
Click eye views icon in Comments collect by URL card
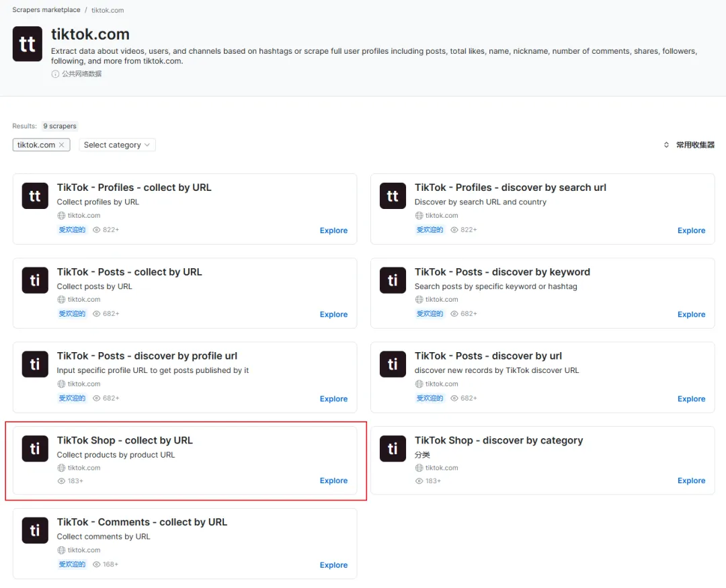[x=96, y=564]
